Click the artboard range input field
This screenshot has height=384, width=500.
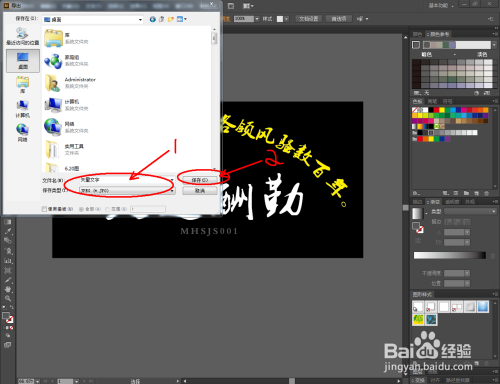[x=148, y=209]
